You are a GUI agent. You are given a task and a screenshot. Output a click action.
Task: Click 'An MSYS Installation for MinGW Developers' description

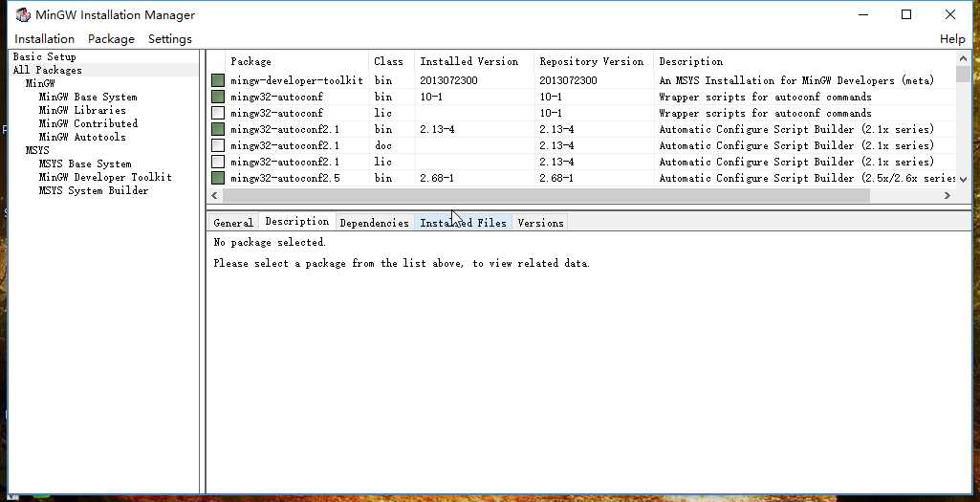click(x=796, y=80)
